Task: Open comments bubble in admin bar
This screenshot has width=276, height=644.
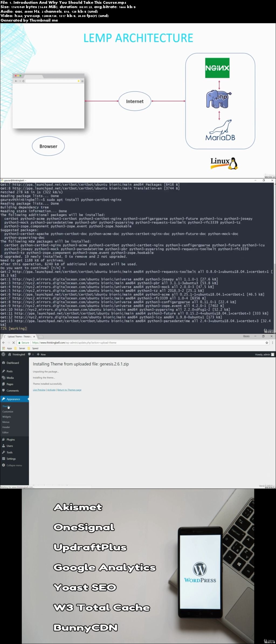Action: click(x=31, y=354)
